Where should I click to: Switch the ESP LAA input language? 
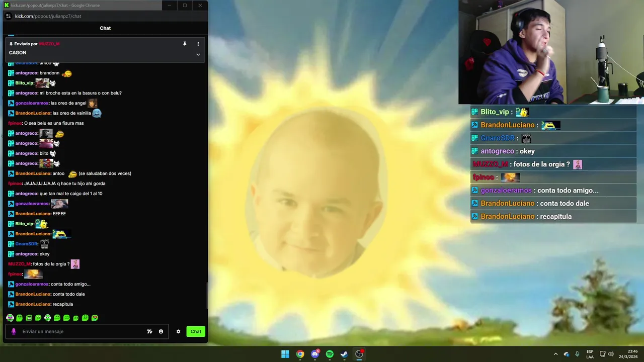point(590,354)
